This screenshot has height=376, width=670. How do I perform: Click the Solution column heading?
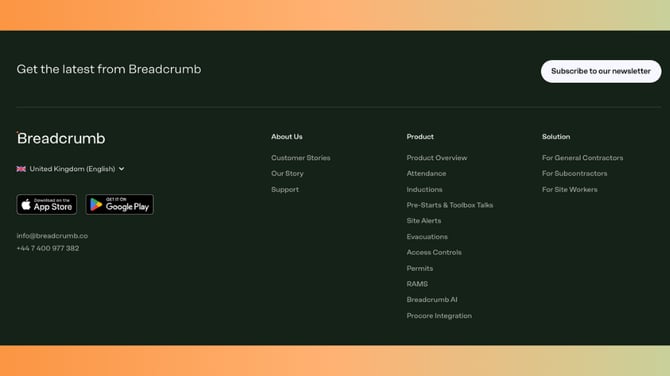(556, 137)
